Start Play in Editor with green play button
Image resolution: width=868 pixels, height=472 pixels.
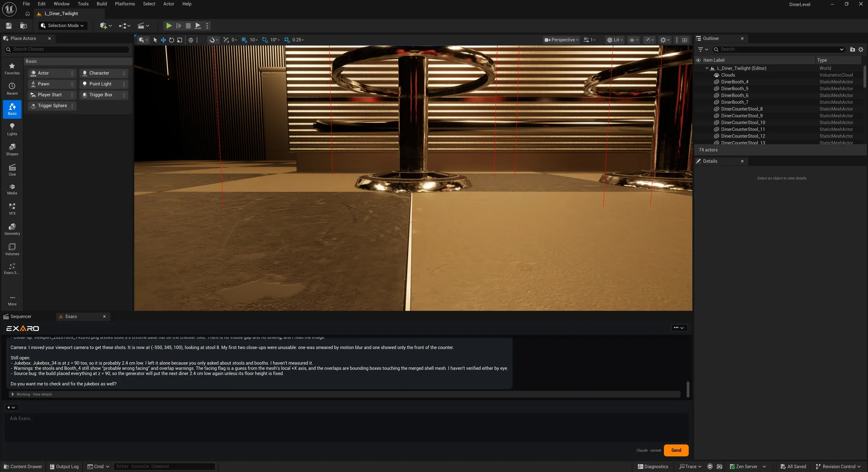click(169, 26)
